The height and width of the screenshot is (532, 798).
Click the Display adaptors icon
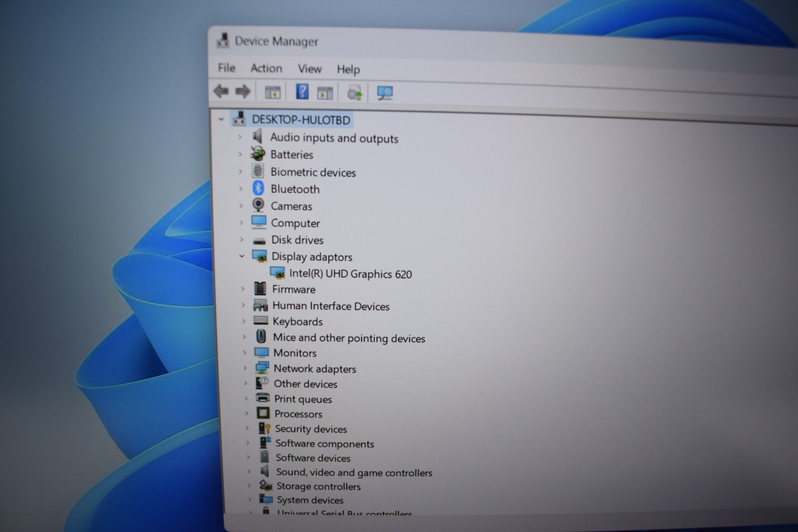click(x=260, y=256)
